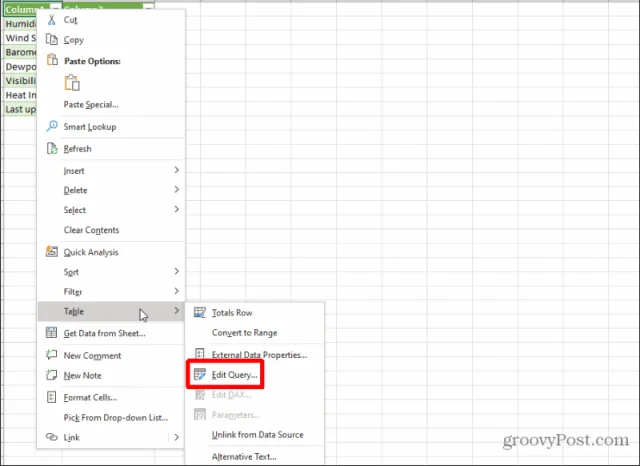Select the Humidi cell
Screen dimensions: 640x466
[x=20, y=24]
